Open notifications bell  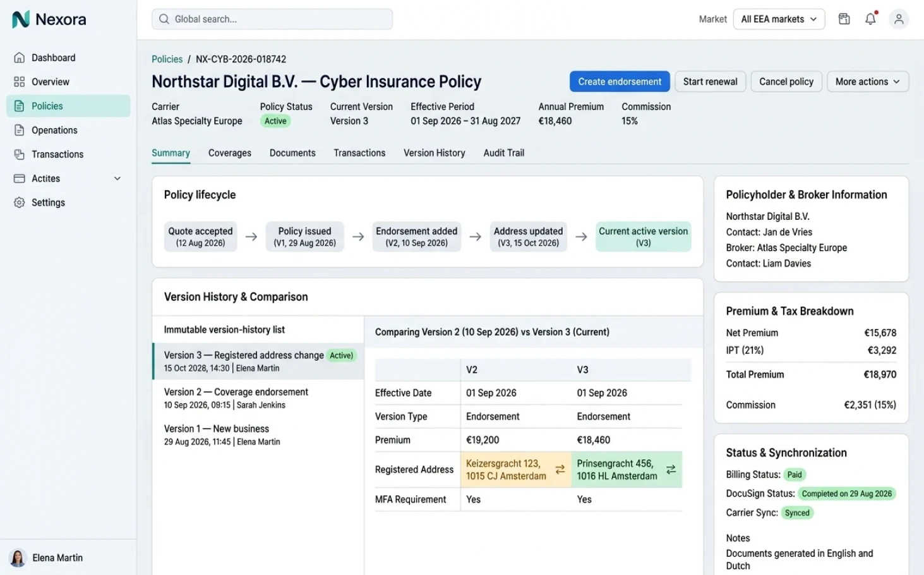pyautogui.click(x=871, y=19)
